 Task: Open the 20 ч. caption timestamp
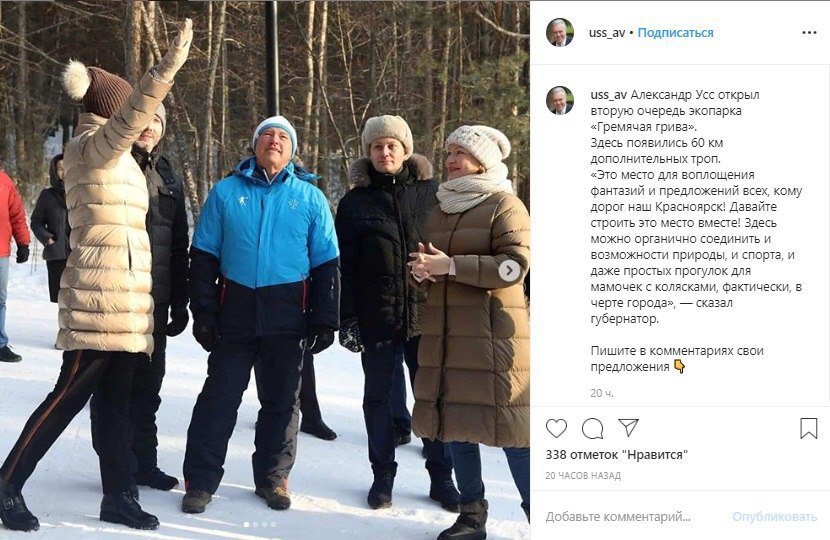tap(602, 393)
